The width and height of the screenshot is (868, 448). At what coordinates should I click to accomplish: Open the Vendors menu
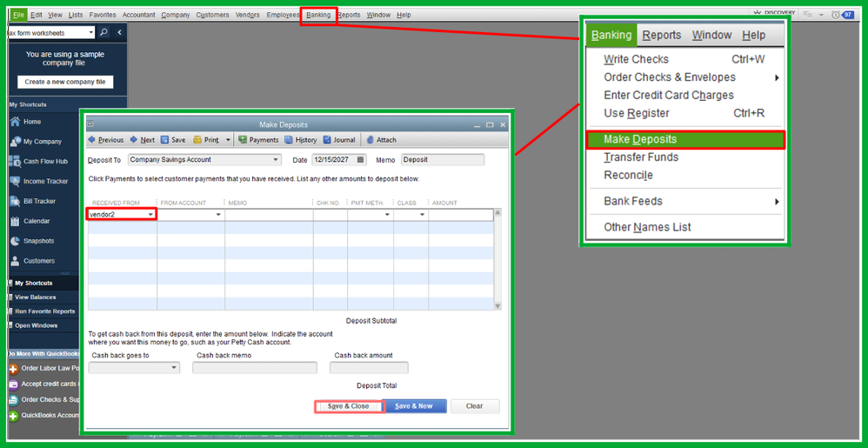[248, 15]
